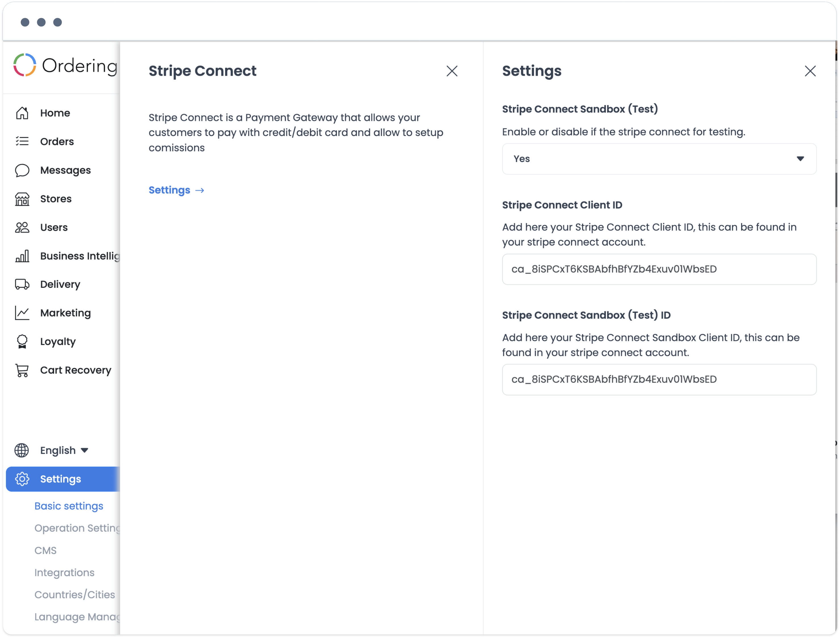
Task: Open Countries/Cities submenu item
Action: [74, 594]
